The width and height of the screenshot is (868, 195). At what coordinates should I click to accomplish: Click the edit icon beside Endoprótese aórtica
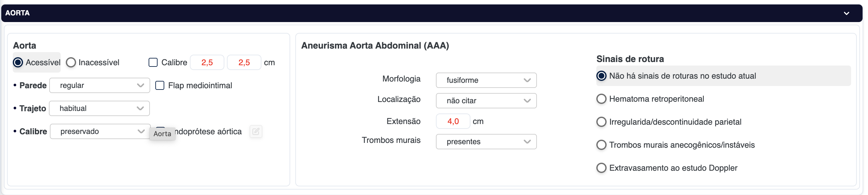pyautogui.click(x=256, y=131)
